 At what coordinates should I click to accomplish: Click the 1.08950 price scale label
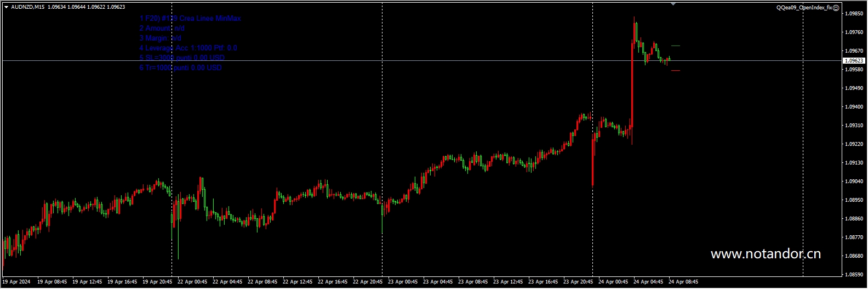point(854,200)
